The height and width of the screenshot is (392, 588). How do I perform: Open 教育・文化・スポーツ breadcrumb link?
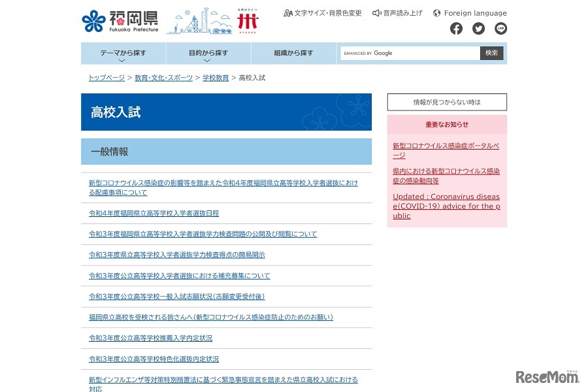point(163,78)
